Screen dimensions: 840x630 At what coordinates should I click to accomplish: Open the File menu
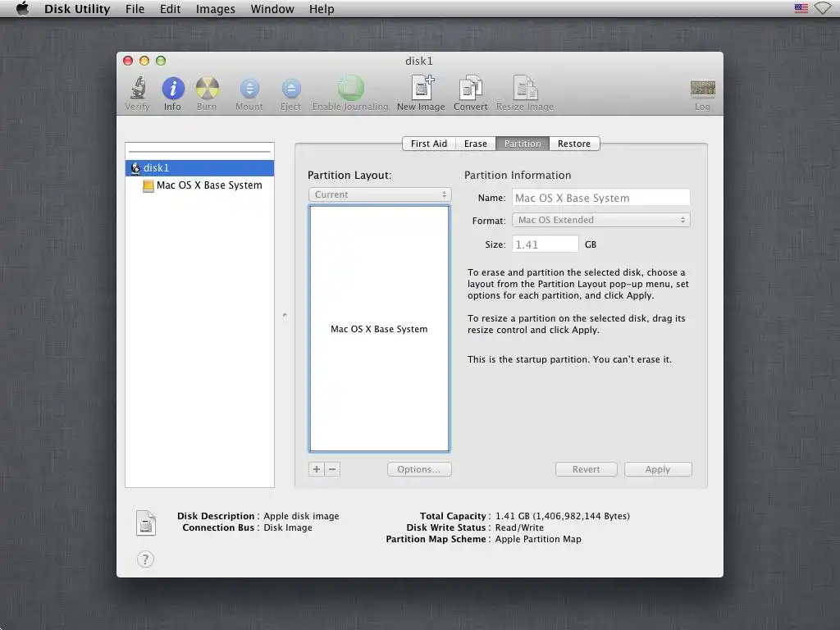135,9
